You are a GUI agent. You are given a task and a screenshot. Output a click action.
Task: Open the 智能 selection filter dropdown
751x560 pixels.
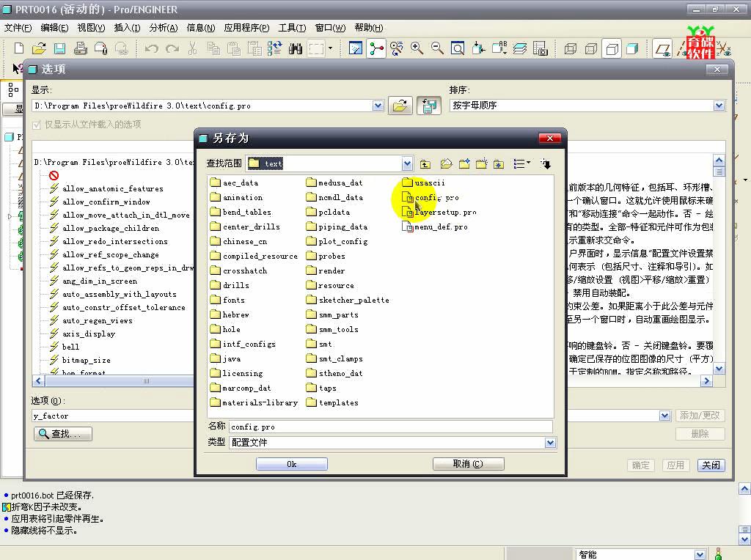[700, 554]
